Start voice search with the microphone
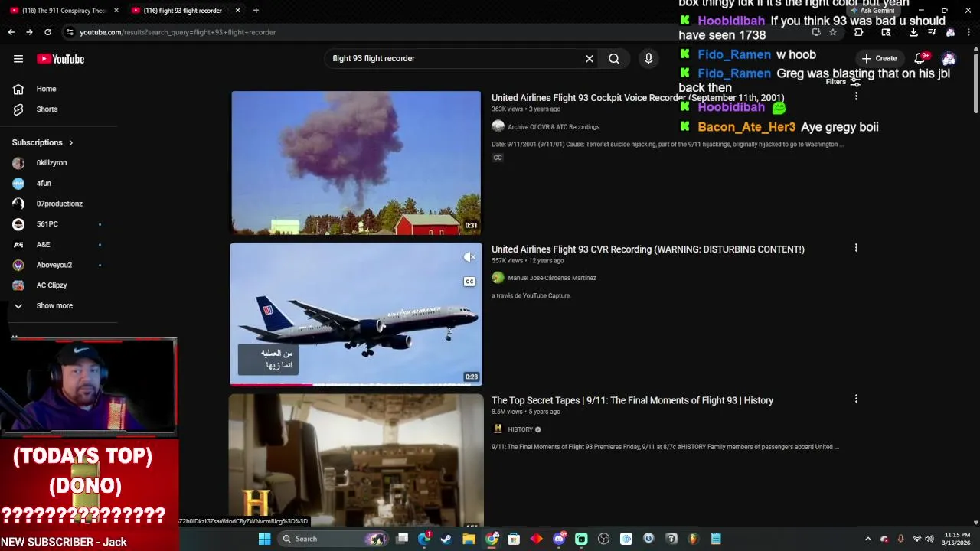The width and height of the screenshot is (980, 551). [x=648, y=58]
